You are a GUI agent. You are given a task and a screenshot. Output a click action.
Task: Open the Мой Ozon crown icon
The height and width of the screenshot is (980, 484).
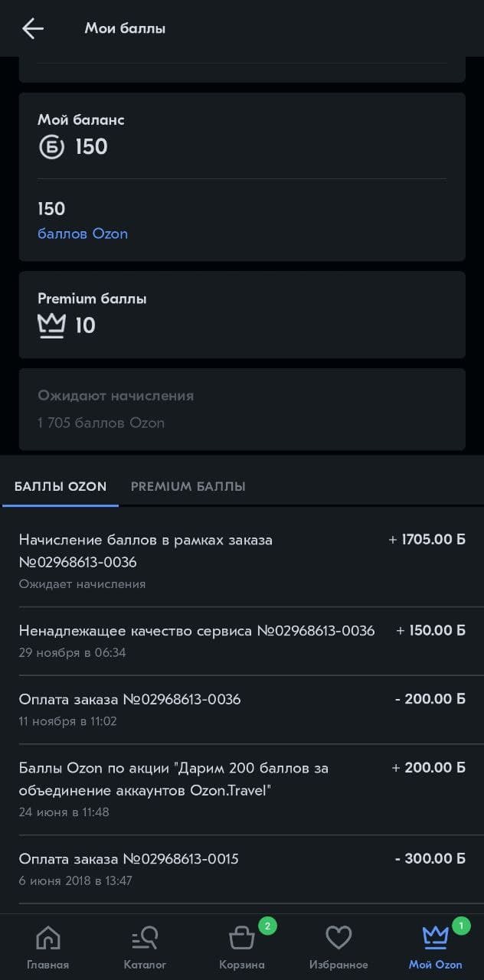435,938
